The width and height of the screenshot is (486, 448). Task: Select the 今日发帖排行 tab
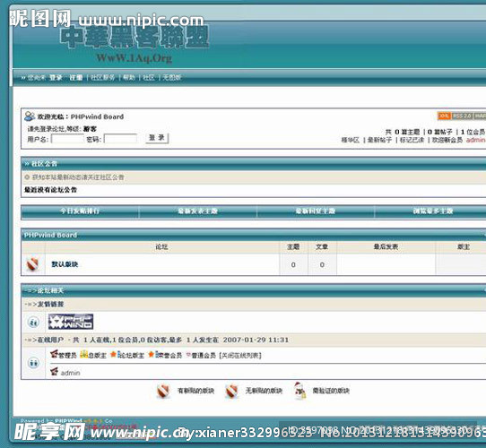80,211
